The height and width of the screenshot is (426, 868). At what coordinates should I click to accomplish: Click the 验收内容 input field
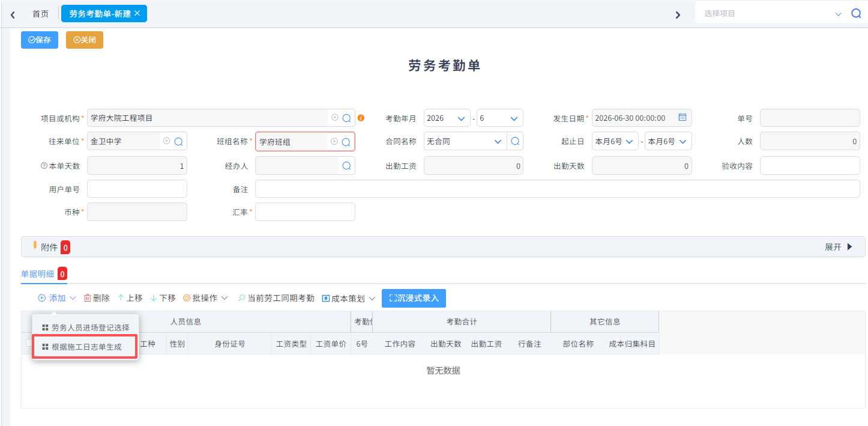coord(810,166)
